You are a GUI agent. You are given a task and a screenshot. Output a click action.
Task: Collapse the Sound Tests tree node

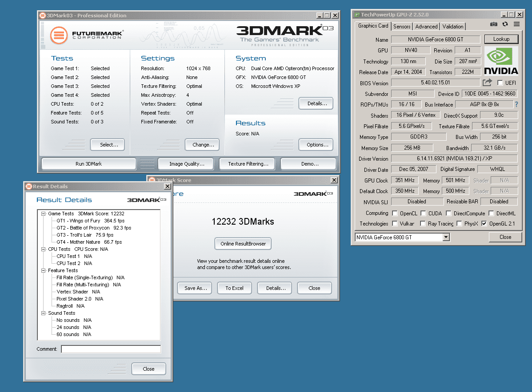point(44,313)
